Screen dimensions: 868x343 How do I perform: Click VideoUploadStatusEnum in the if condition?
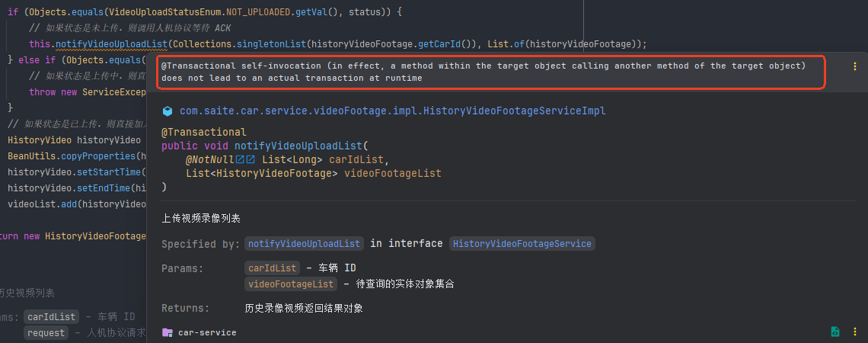(166, 12)
